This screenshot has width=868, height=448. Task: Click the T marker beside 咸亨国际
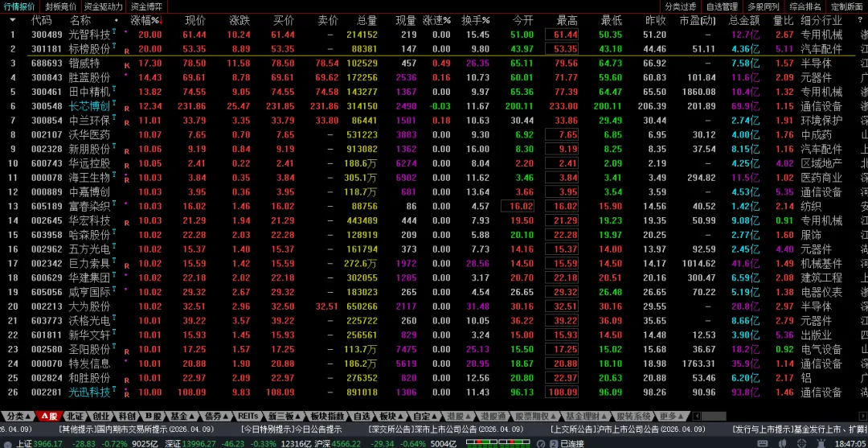coord(114,290)
